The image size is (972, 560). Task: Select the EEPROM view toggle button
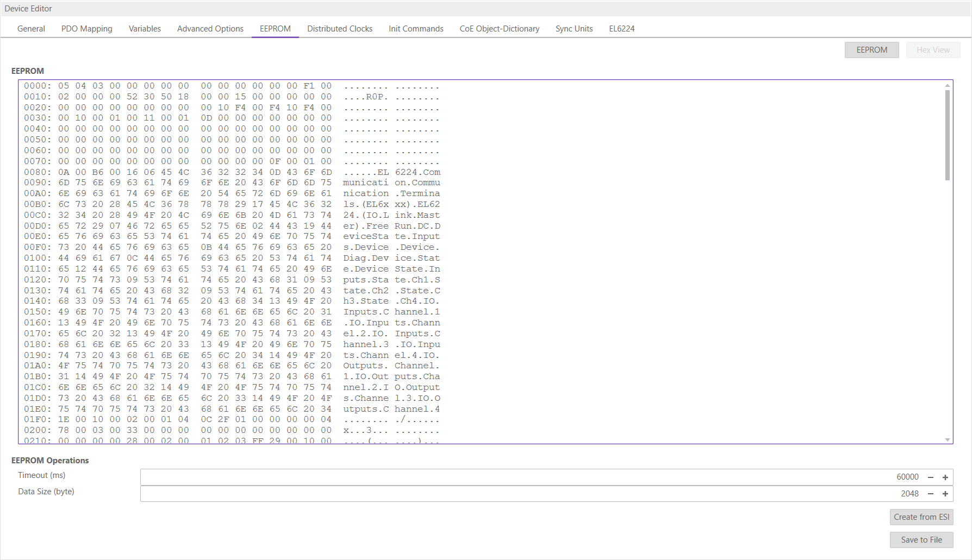tap(871, 49)
